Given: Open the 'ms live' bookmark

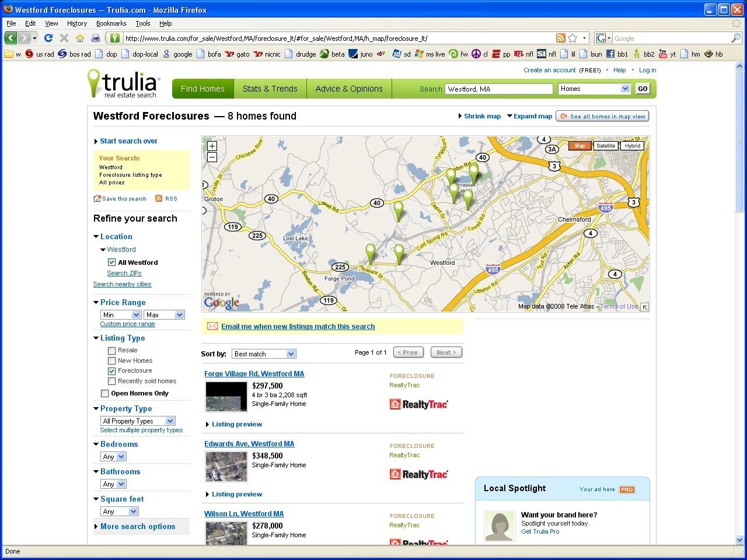Looking at the screenshot, I should click(430, 54).
